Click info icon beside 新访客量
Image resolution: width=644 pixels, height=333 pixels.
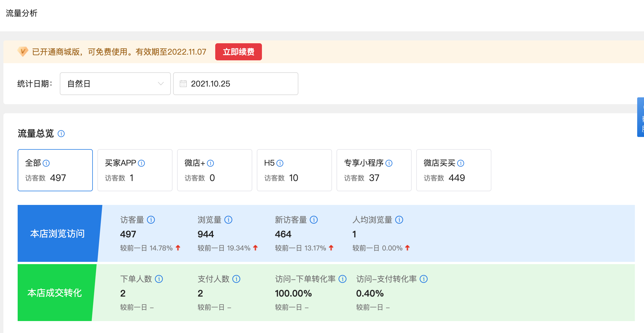[x=314, y=220]
